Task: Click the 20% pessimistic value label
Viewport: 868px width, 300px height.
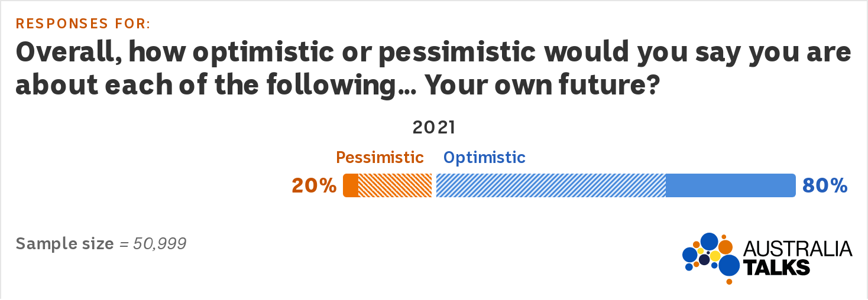Action: click(x=314, y=186)
